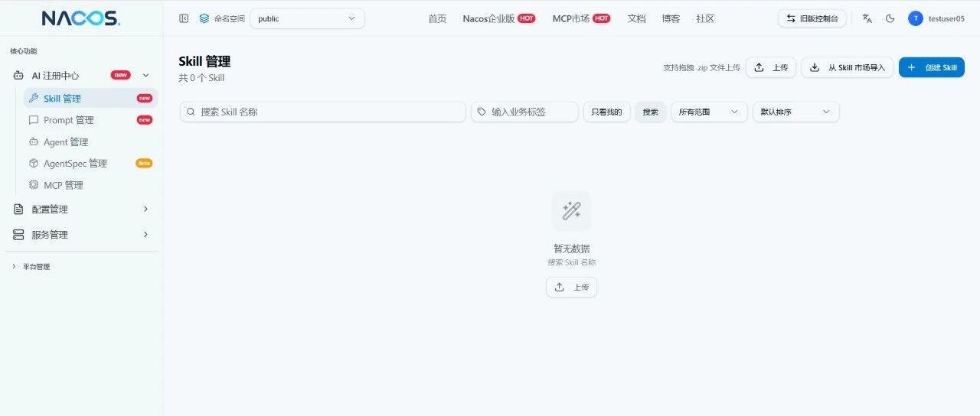Image resolution: width=980 pixels, height=416 pixels.
Task: Click the document icon beside 配置管理
Action: click(x=19, y=210)
